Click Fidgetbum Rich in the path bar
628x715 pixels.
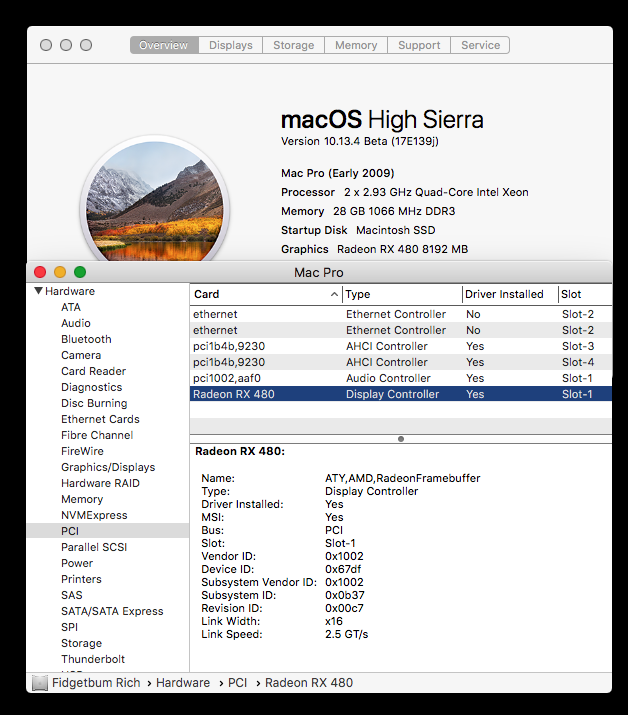pos(96,683)
